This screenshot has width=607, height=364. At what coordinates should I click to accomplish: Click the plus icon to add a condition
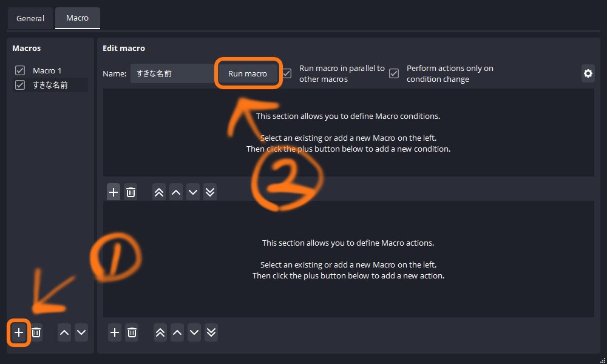point(114,192)
